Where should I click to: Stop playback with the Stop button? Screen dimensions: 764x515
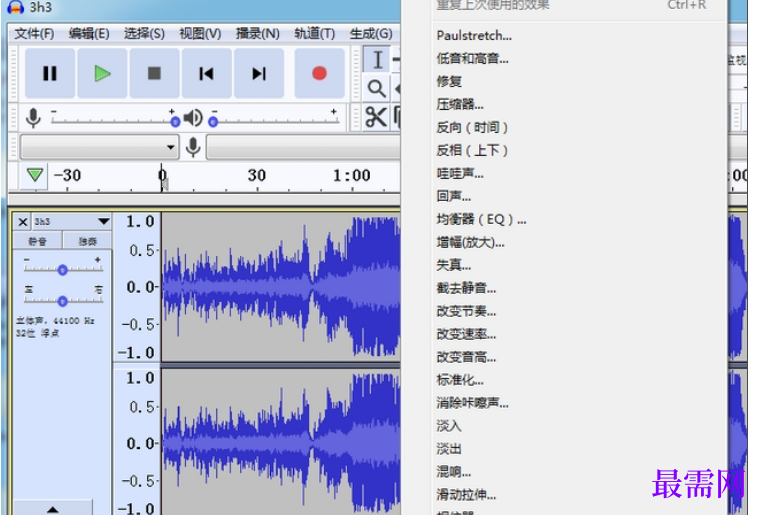click(154, 73)
